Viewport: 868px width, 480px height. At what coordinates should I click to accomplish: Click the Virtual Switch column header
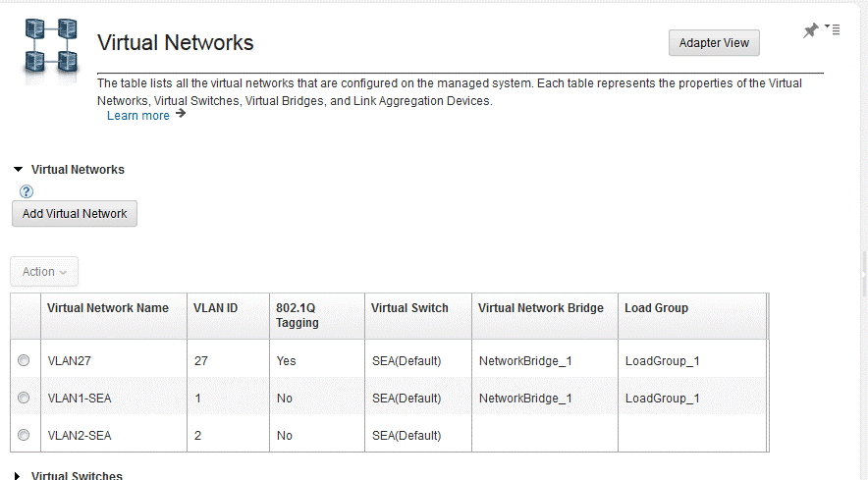pos(409,308)
